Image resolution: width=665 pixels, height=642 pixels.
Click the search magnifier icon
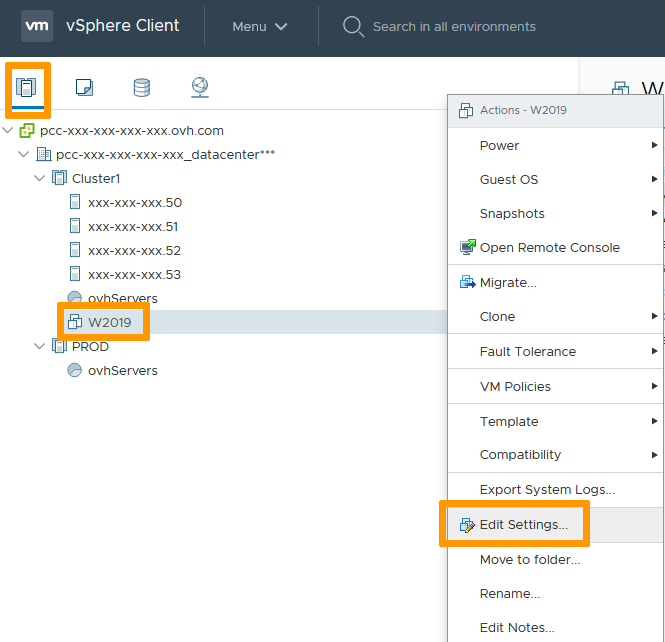tap(353, 26)
